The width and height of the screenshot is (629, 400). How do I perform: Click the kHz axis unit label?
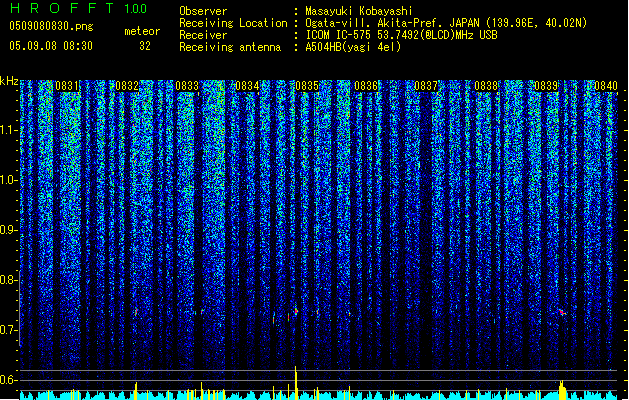(9, 81)
